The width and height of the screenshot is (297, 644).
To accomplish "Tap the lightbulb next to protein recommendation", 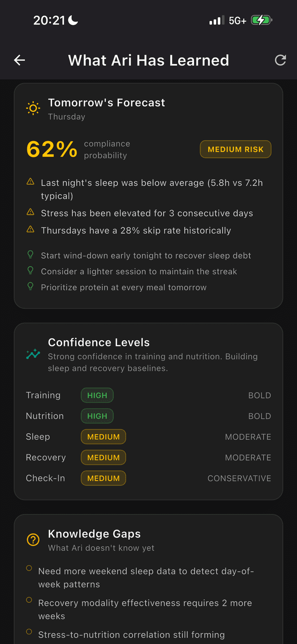I will (x=30, y=286).
